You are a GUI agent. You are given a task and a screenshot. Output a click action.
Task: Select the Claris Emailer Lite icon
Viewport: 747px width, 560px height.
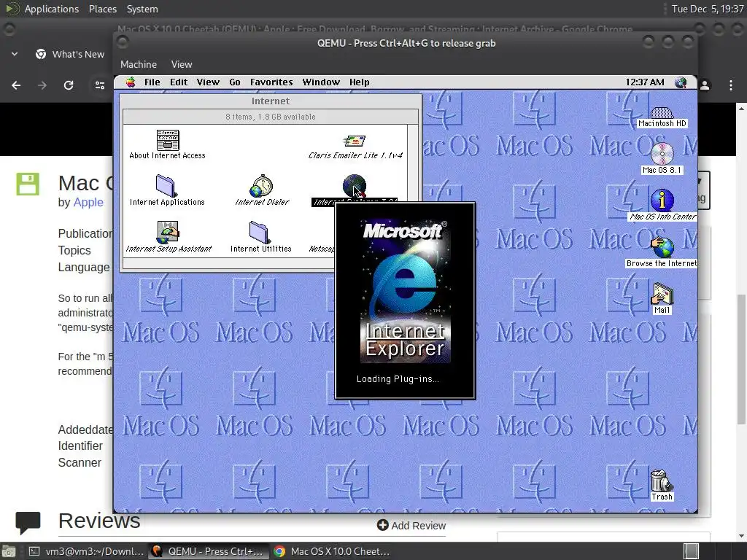coord(355,147)
